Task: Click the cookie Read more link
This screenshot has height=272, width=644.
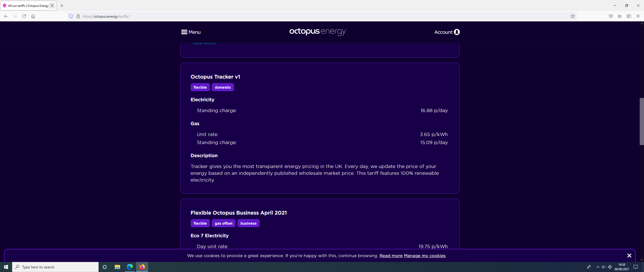Action: (391, 256)
